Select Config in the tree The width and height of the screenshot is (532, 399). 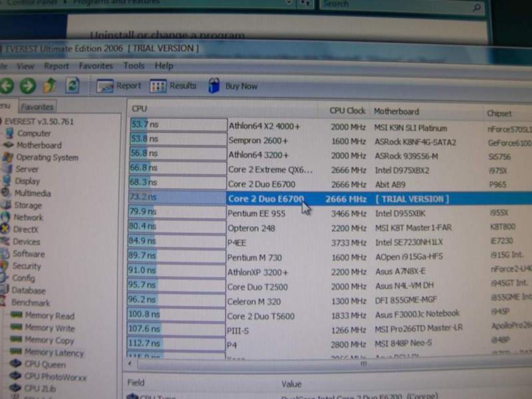click(x=23, y=278)
